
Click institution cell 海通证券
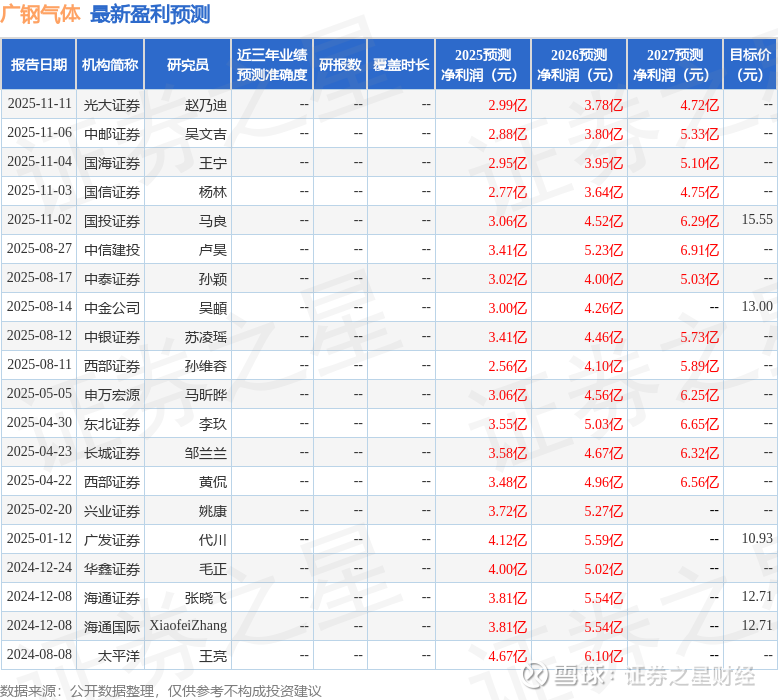pyautogui.click(x=112, y=598)
